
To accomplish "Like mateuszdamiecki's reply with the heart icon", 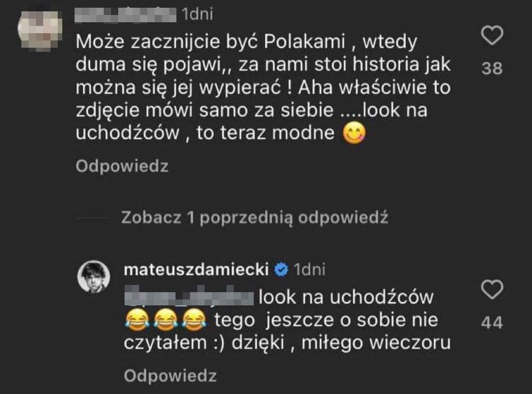I will (x=492, y=290).
